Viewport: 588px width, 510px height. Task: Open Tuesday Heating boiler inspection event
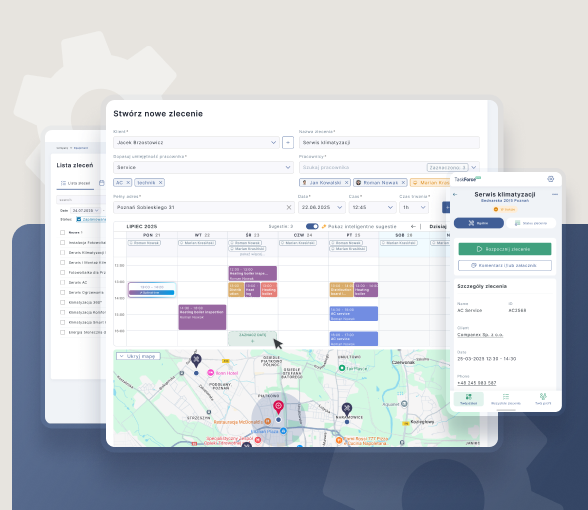[x=202, y=317]
